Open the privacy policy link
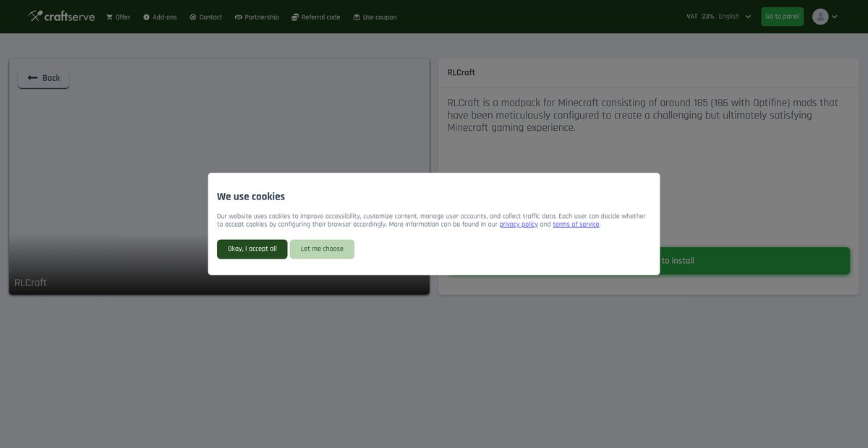The height and width of the screenshot is (448, 868). (x=519, y=225)
